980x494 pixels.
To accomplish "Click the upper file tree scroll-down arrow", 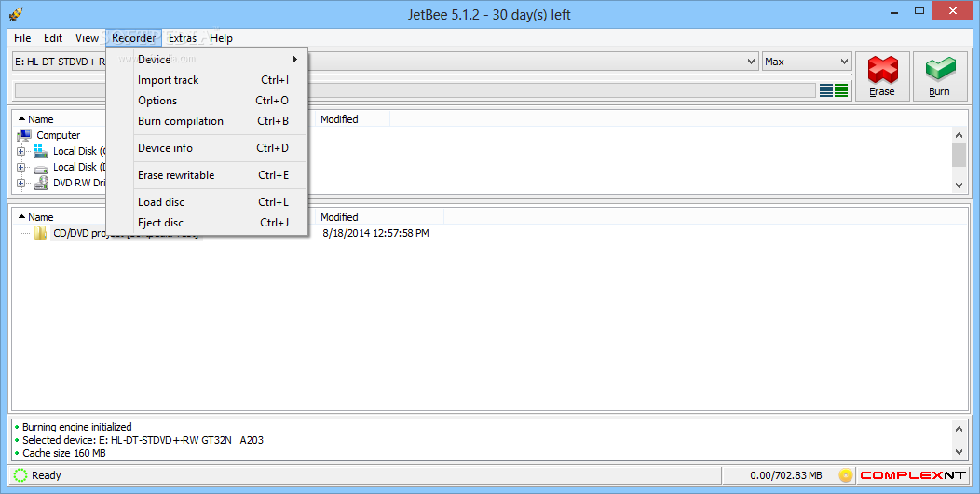I will [x=960, y=185].
